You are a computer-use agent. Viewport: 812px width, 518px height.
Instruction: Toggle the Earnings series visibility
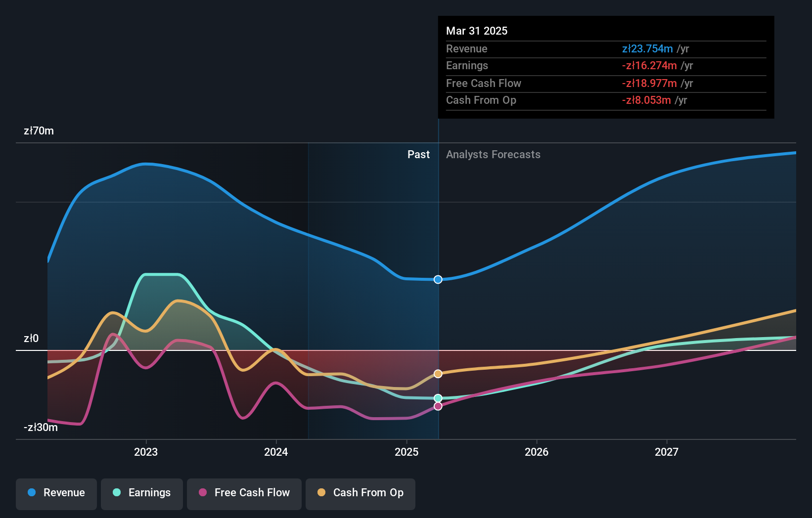pyautogui.click(x=142, y=493)
